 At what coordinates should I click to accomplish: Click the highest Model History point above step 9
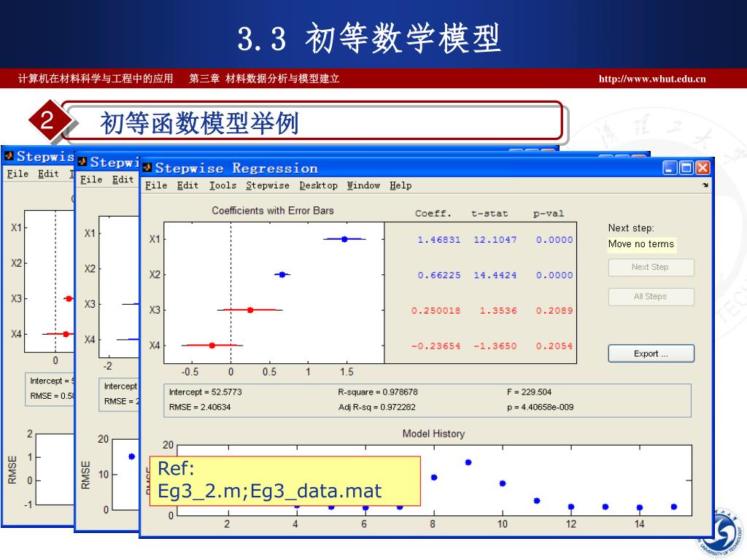point(468,462)
